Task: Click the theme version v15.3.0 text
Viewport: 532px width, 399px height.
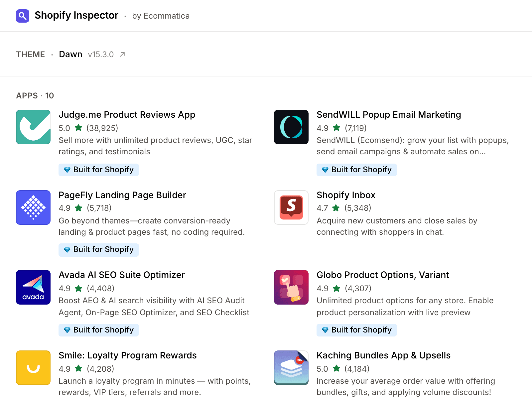Action: coord(101,55)
